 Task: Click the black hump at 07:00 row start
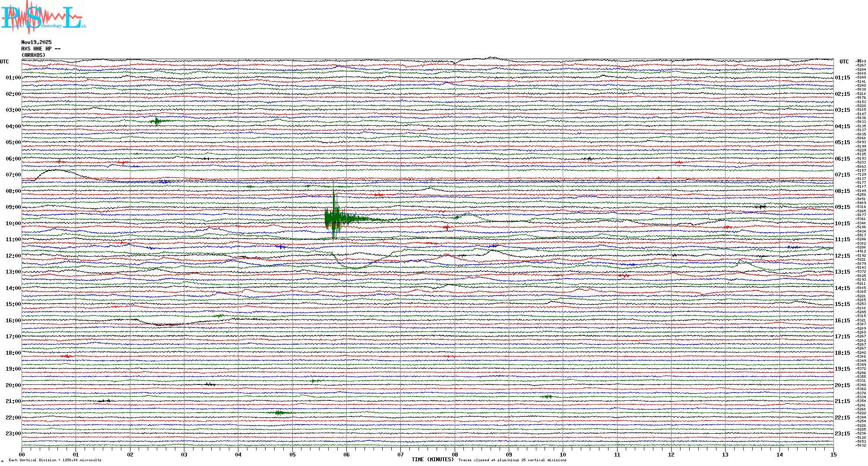(55, 170)
